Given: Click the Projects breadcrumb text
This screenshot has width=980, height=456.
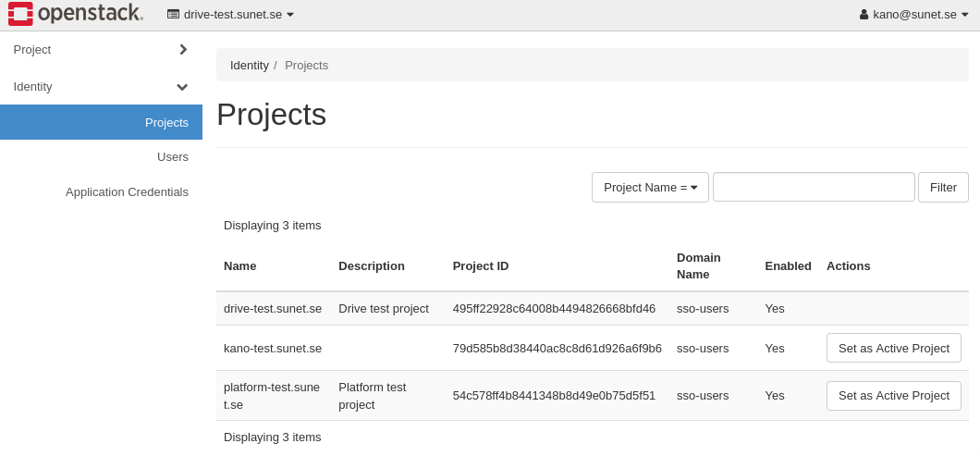Looking at the screenshot, I should (306, 65).
